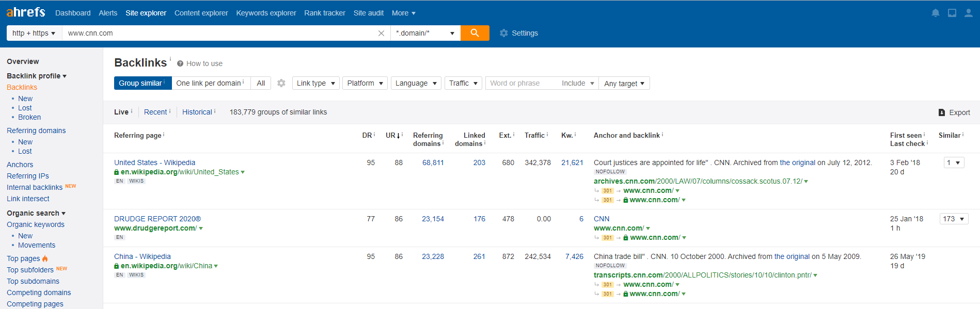
Task: Open the http + https protocol dropdown
Action: click(34, 33)
